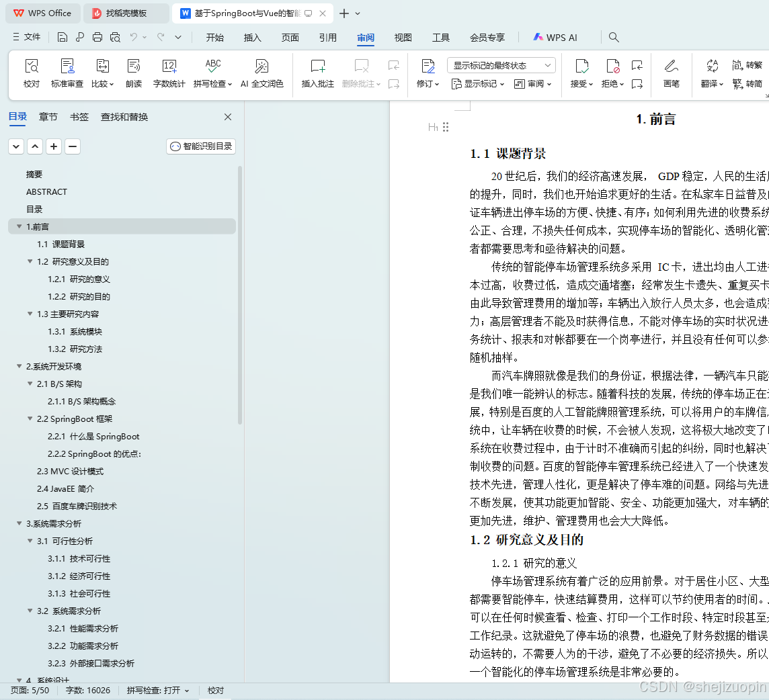Open 会员专享 tab
The image size is (769, 700).
[487, 37]
